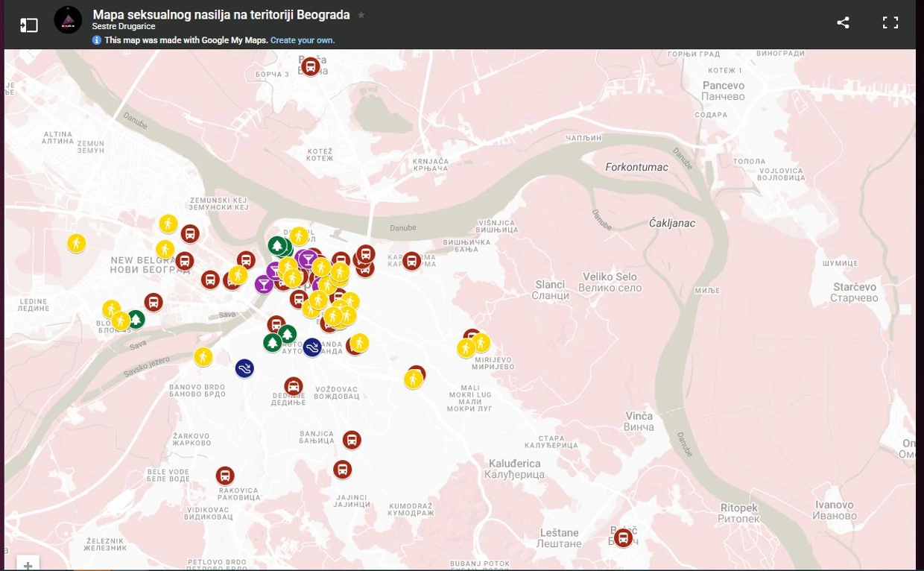Click the bus marker near Banjica
The image size is (924, 571).
pos(352,440)
